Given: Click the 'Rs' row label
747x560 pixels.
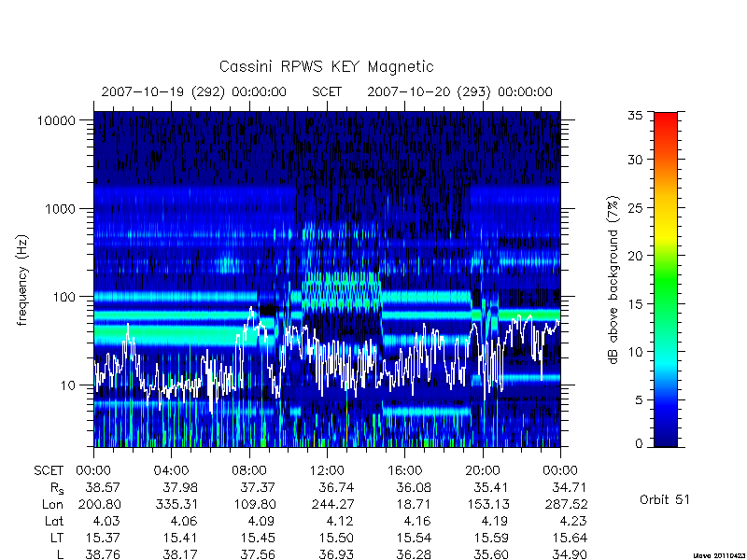Looking at the screenshot, I should 57,488.
